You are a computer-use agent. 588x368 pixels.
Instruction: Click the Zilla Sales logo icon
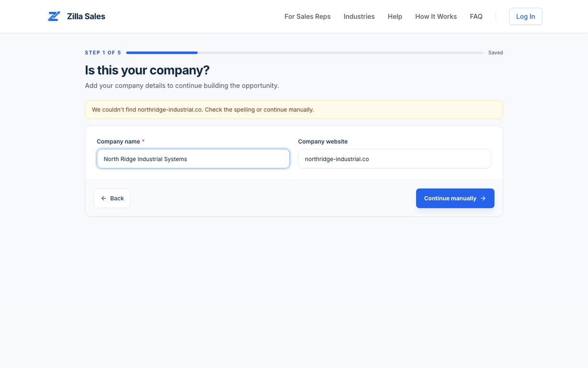point(54,16)
